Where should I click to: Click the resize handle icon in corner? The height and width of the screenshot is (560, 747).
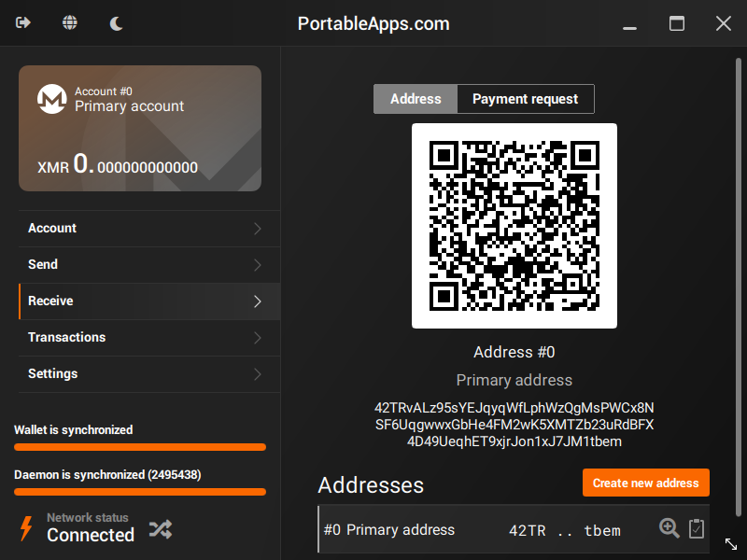[731, 544]
